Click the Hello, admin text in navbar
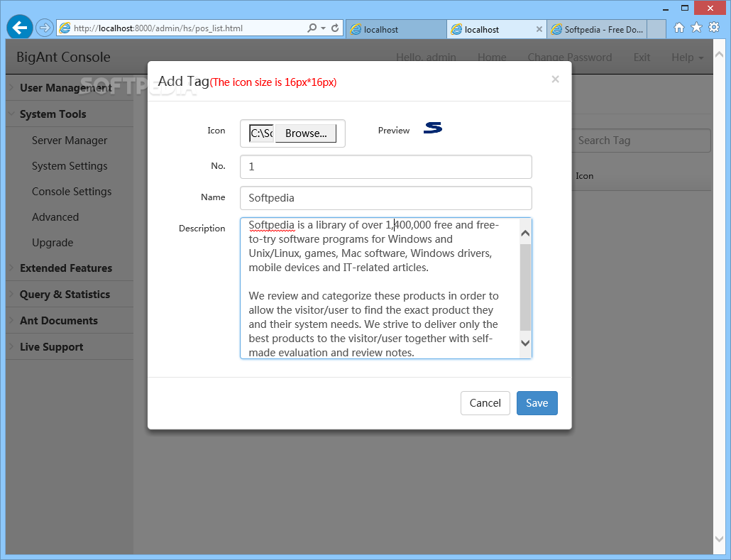 pyautogui.click(x=426, y=57)
